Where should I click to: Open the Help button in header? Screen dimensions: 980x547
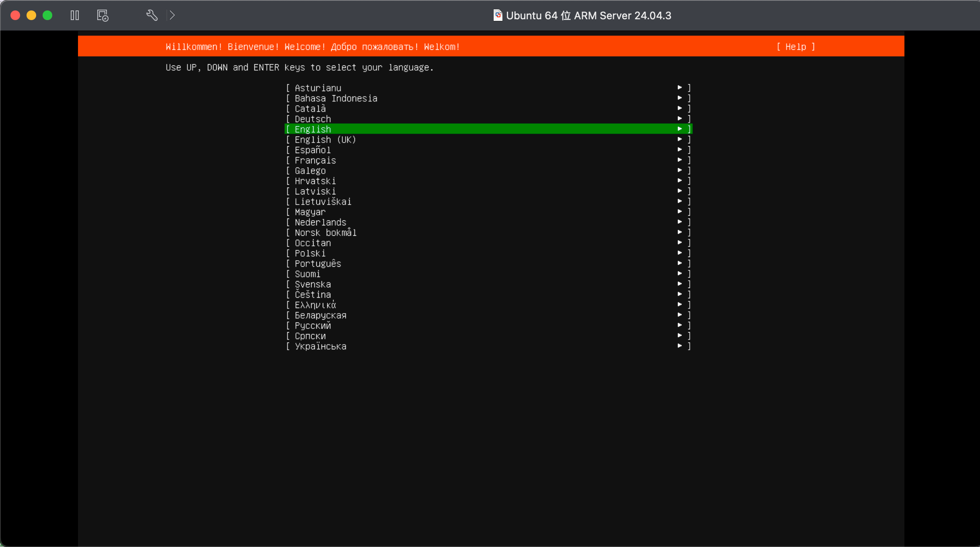[795, 47]
